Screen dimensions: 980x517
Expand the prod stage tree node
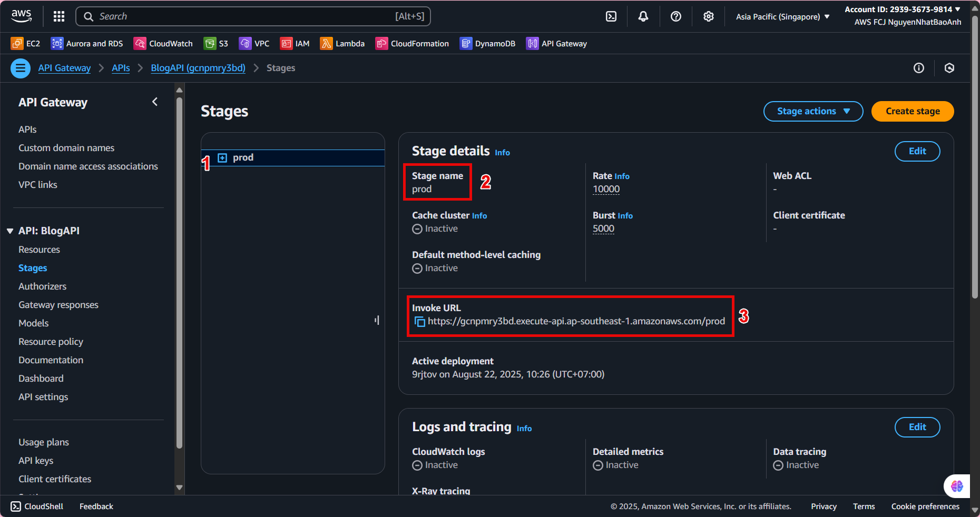pos(222,158)
